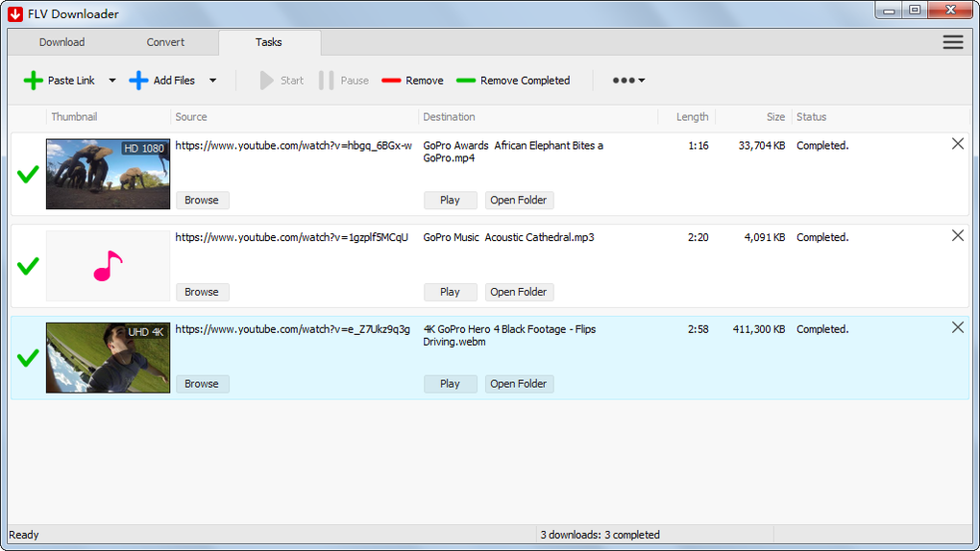The image size is (980, 551).
Task: Click the 2:20 length value
Action: click(x=698, y=237)
